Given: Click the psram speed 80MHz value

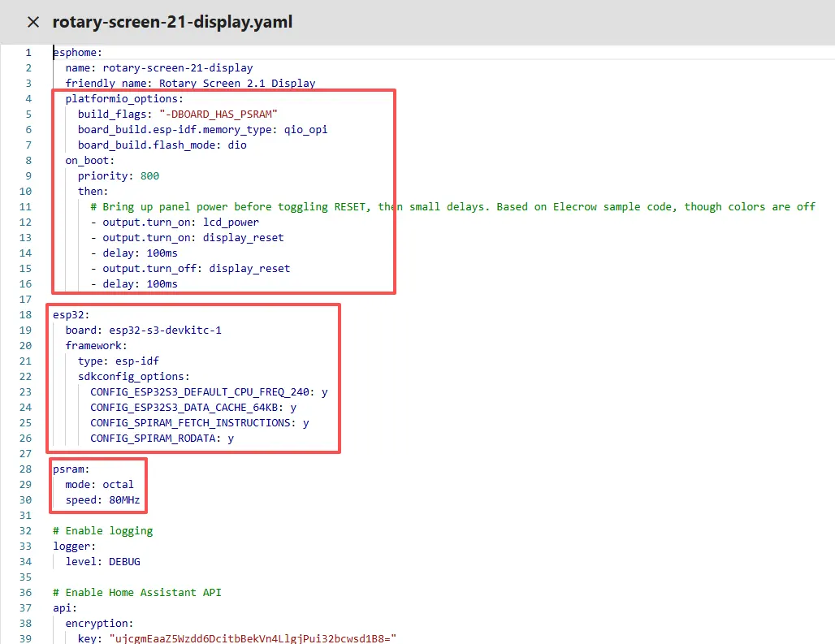Looking at the screenshot, I should pos(124,499).
